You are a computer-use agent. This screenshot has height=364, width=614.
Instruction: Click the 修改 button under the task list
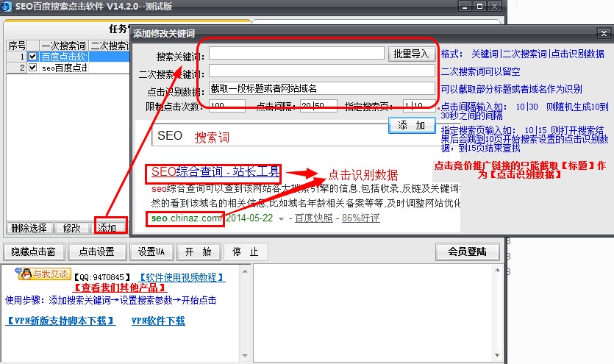(x=72, y=228)
